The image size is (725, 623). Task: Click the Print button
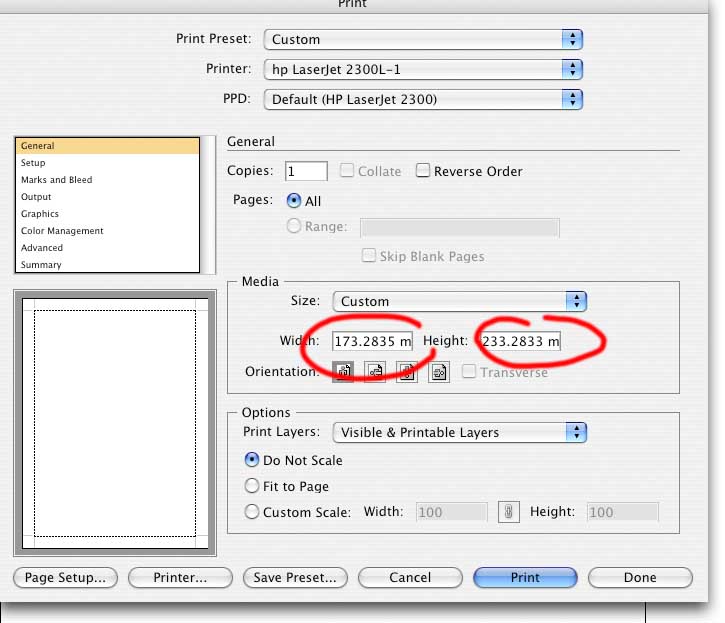[x=525, y=578]
